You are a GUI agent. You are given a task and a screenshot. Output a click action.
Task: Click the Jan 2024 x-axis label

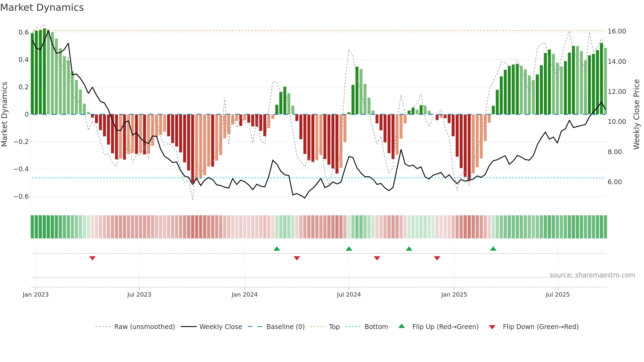(x=245, y=295)
